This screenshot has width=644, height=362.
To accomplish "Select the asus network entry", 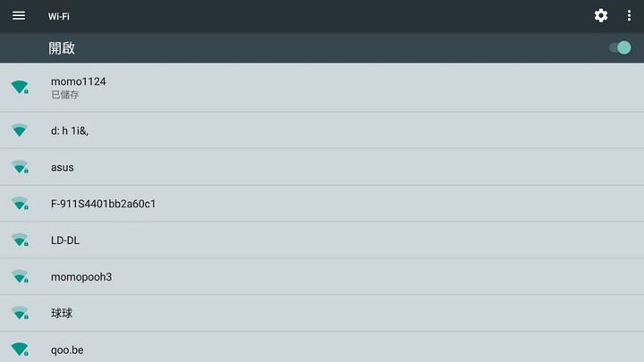I will [x=322, y=167].
